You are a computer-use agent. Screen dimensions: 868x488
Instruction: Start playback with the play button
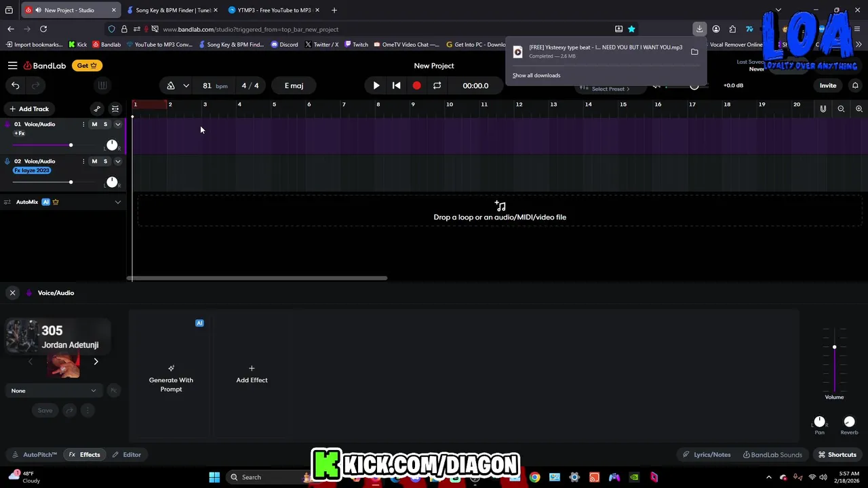tap(376, 85)
